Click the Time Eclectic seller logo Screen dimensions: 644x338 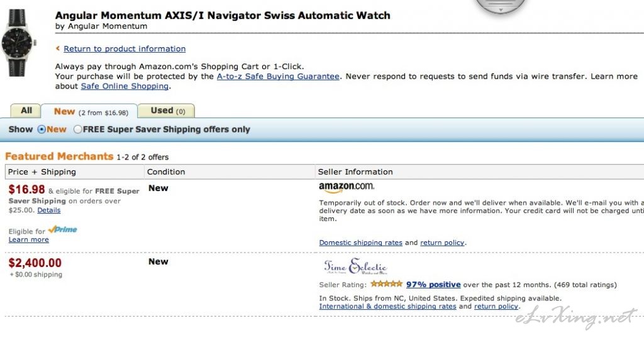tap(355, 266)
